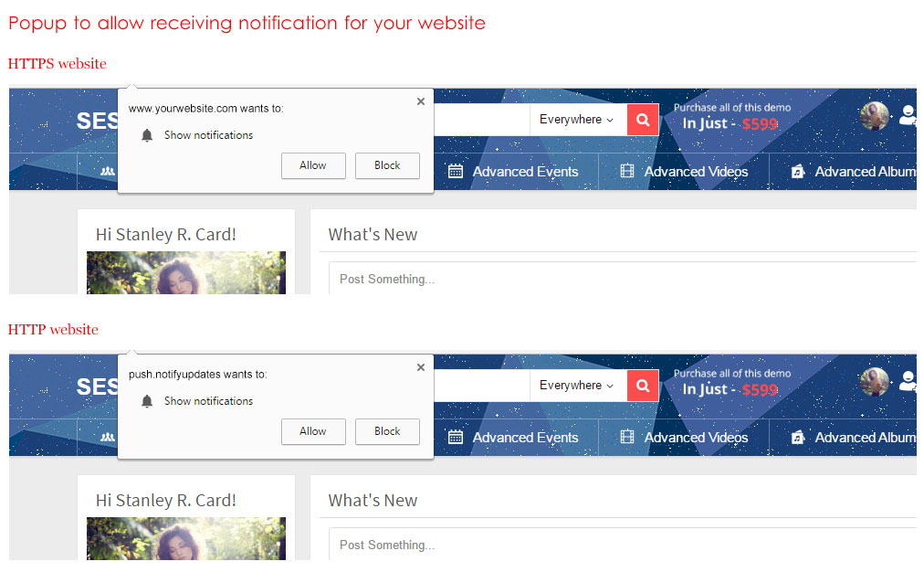Dismiss the push.notifyupdates popup with X
Screen dimensions: 924x572
[421, 367]
